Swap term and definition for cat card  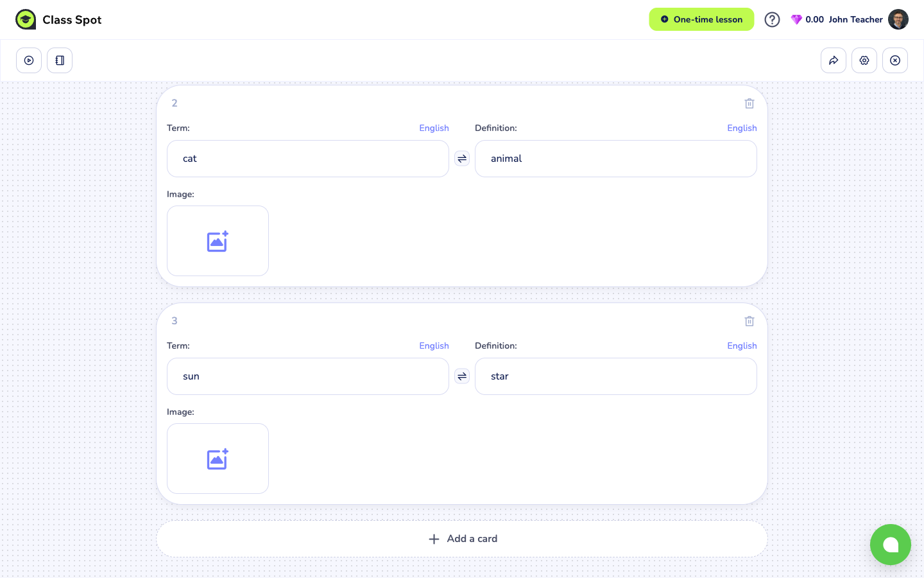(462, 159)
